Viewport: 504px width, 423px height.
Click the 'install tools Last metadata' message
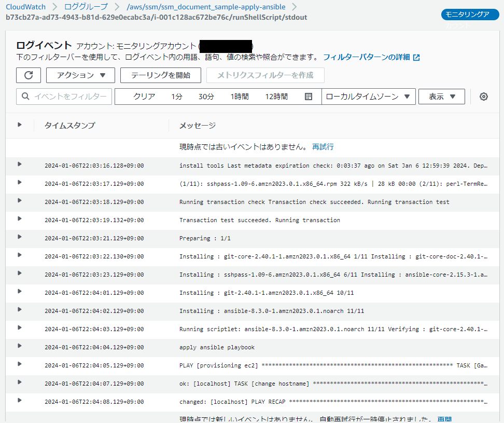coord(333,166)
